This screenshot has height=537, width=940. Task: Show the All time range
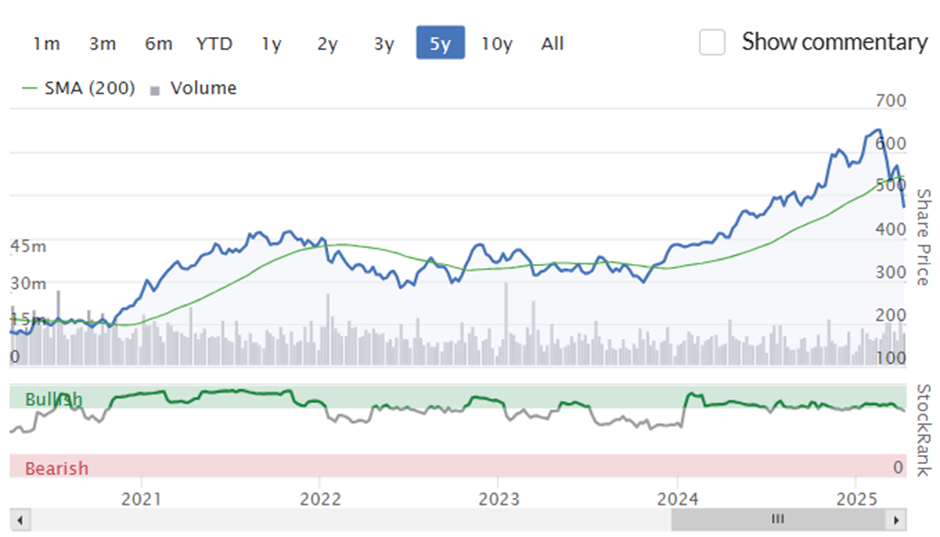[552, 43]
